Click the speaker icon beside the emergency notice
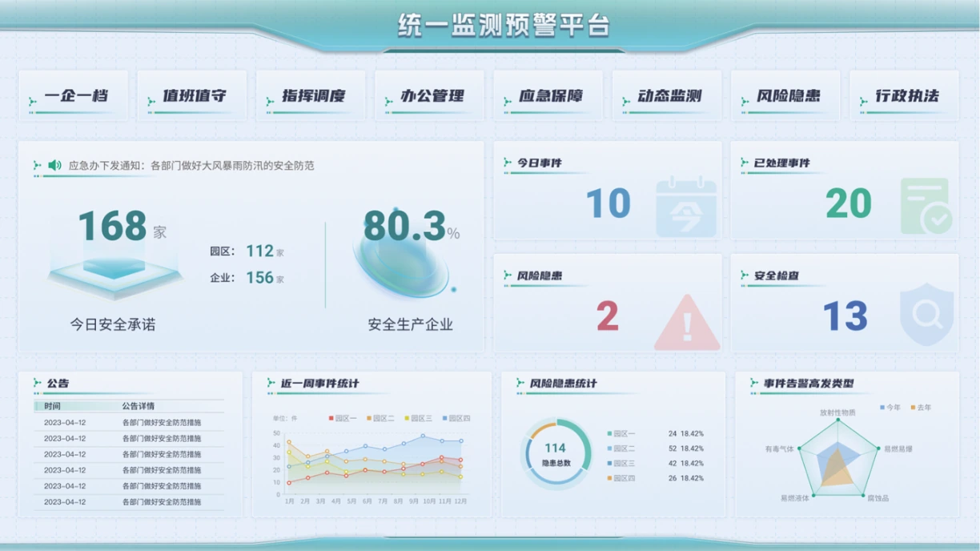The height and width of the screenshot is (551, 980). click(54, 166)
